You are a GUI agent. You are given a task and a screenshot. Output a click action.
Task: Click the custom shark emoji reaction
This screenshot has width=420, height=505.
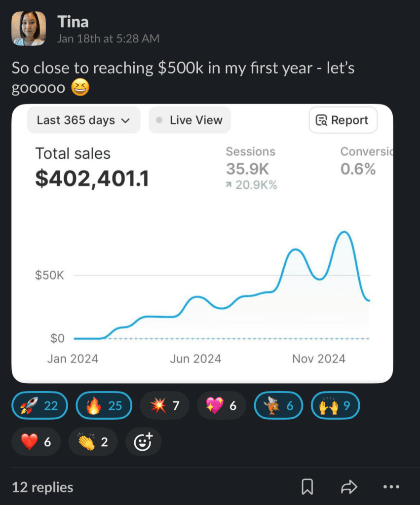(x=278, y=405)
